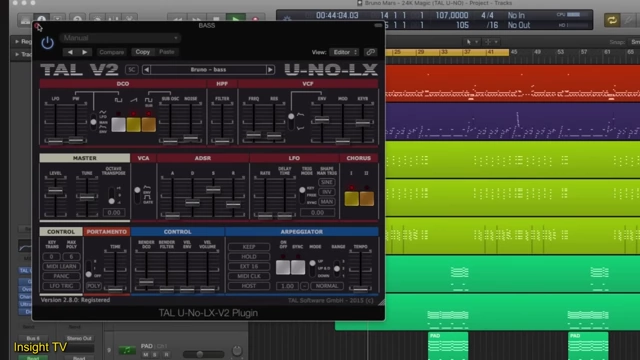This screenshot has height=360, width=640.
Task: Toggle the arpeggiator ON/OFF button
Action: point(283,267)
